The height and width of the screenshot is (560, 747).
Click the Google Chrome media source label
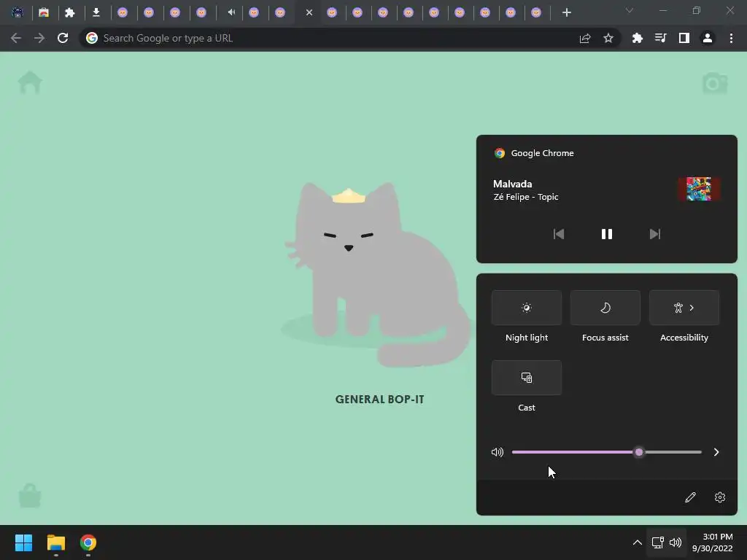coord(542,153)
